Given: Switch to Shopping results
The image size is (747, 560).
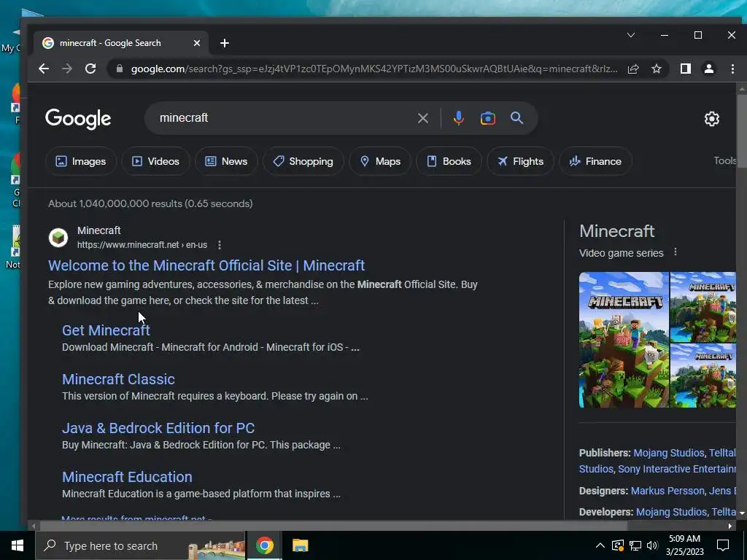Looking at the screenshot, I should (303, 161).
